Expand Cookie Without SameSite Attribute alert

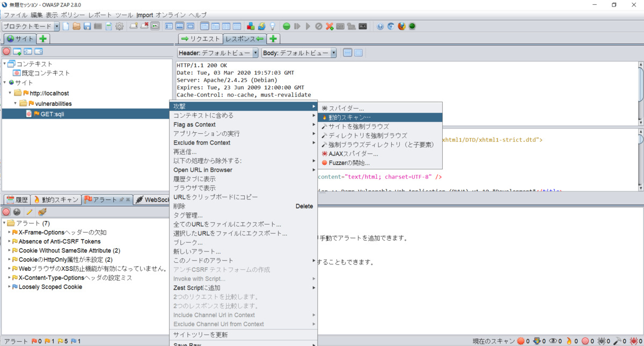10,250
